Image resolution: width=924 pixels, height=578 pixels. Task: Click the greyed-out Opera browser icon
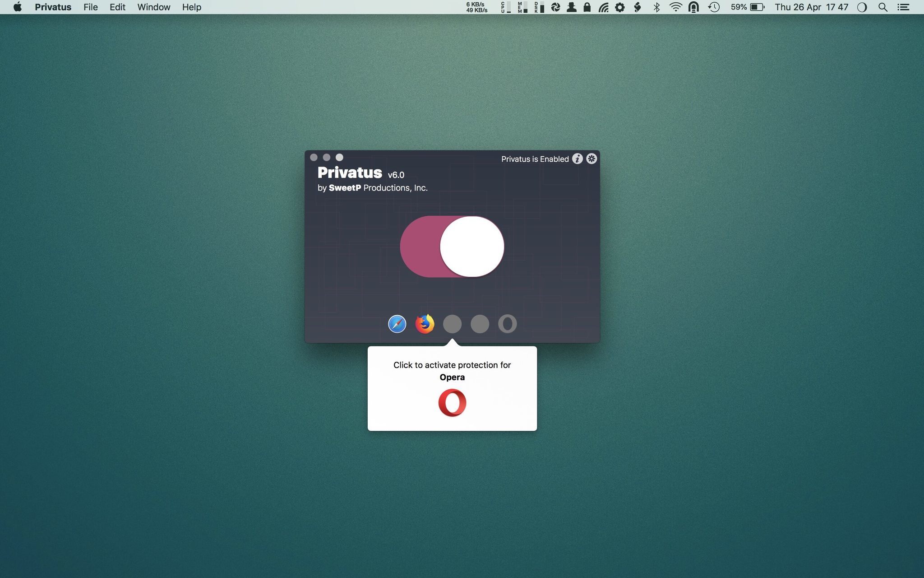(x=507, y=324)
